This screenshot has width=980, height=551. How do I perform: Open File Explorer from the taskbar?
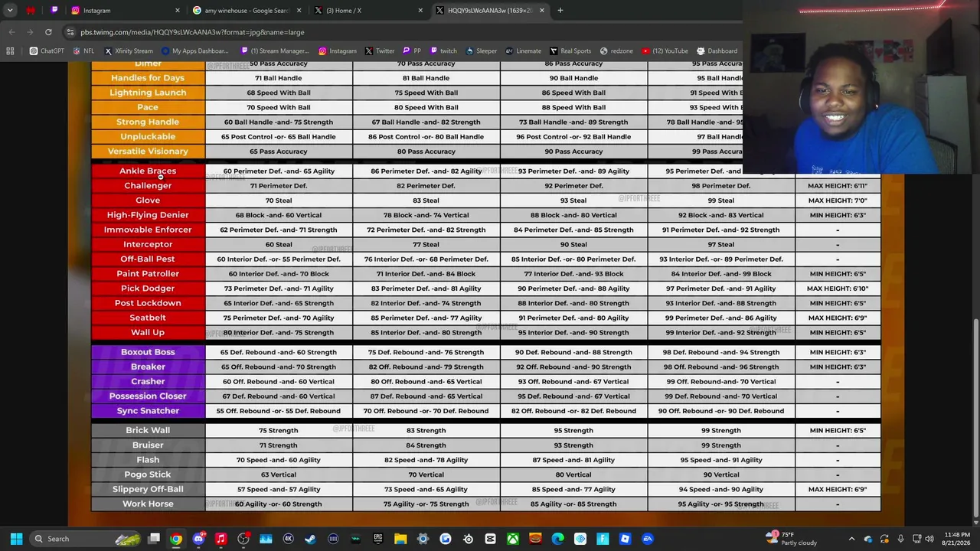400,539
